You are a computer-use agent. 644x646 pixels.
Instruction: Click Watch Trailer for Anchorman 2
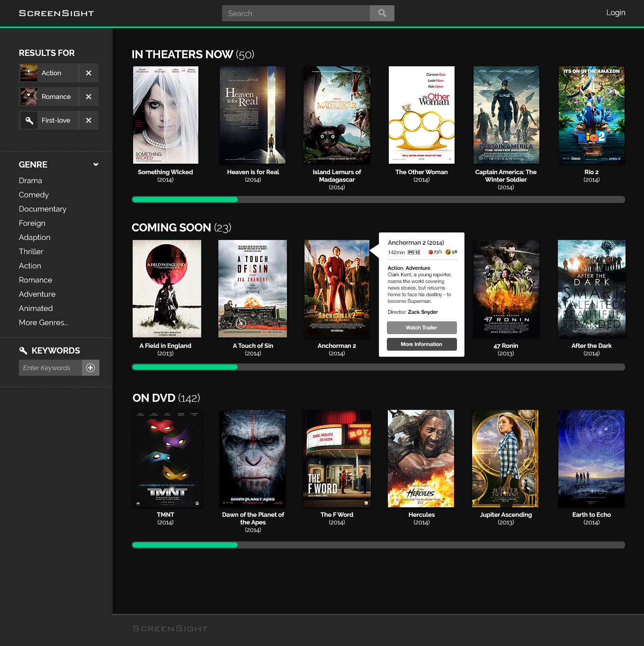click(421, 327)
